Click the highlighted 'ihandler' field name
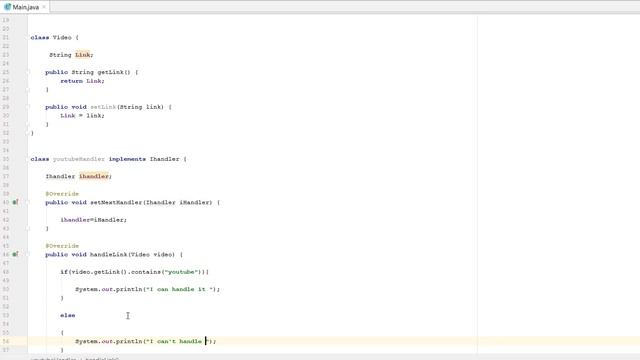Screen dimensions: 640x360 (94, 176)
